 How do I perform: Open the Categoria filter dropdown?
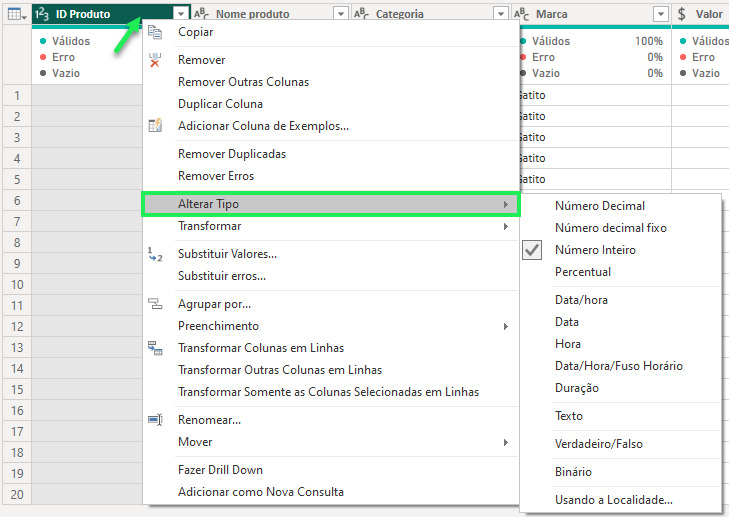pyautogui.click(x=501, y=14)
